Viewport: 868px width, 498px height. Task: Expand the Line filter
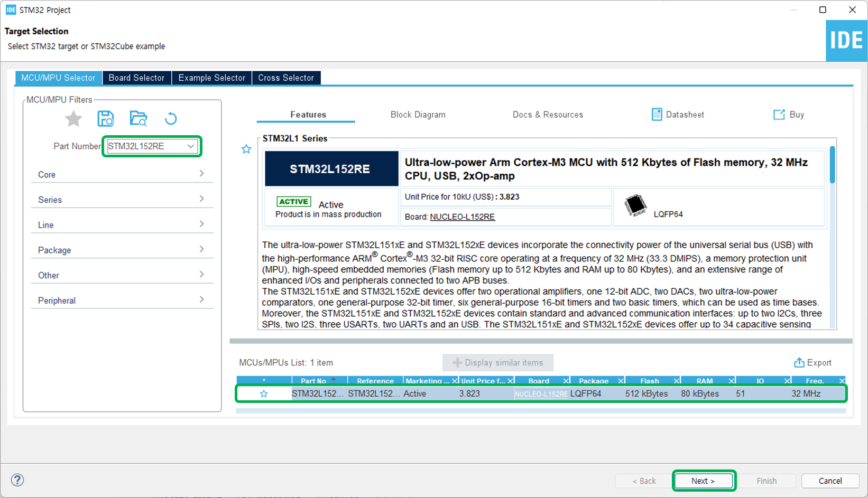tap(122, 225)
